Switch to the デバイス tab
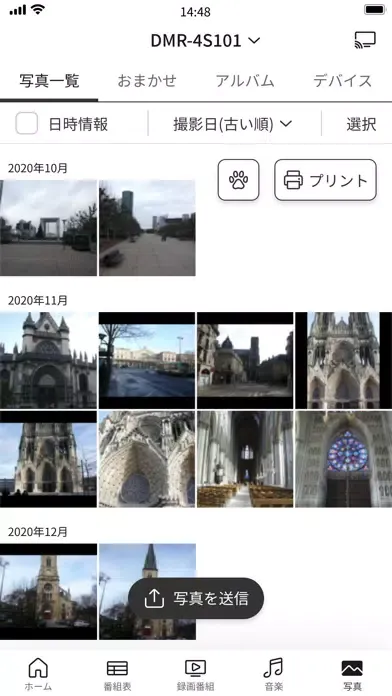392x696 pixels. (x=343, y=81)
